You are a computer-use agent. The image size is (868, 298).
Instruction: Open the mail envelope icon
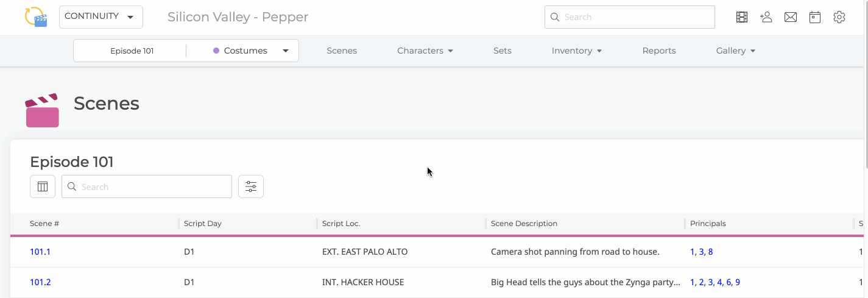tap(791, 17)
